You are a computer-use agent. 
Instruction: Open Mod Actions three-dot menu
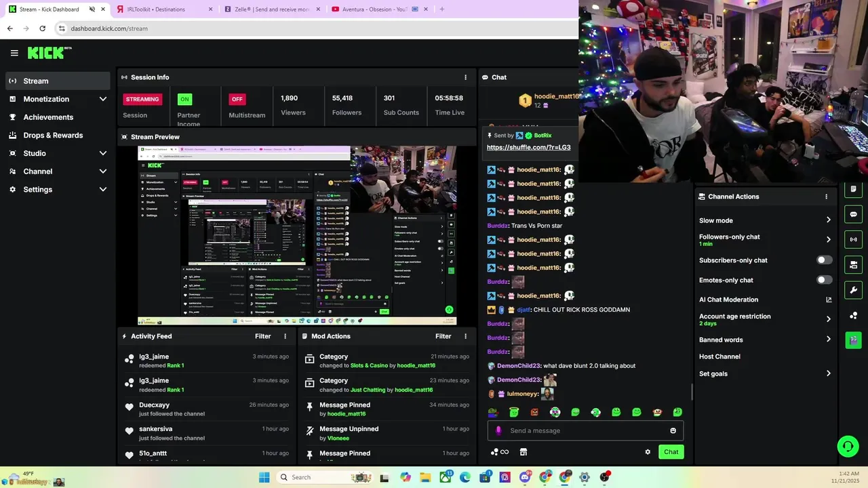[x=465, y=336]
